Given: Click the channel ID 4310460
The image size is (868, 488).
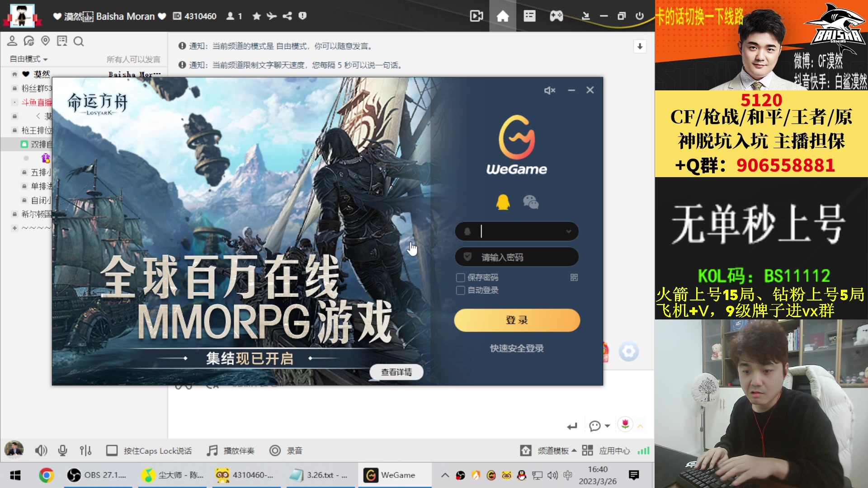Looking at the screenshot, I should [x=200, y=16].
